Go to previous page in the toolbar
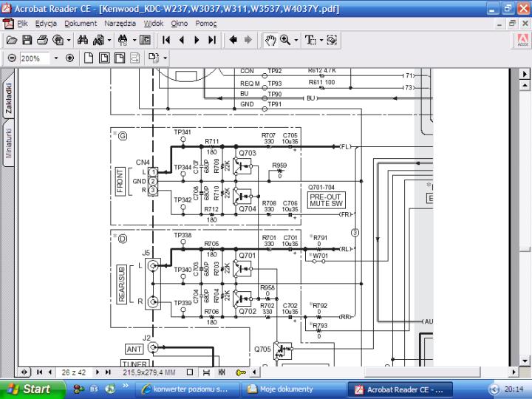The width and height of the screenshot is (532, 399). 182,41
